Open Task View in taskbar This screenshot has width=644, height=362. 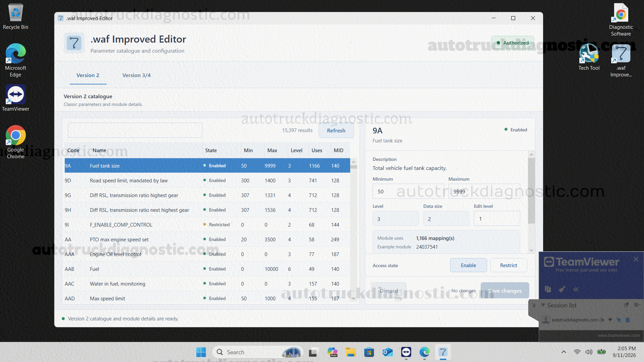click(313, 352)
